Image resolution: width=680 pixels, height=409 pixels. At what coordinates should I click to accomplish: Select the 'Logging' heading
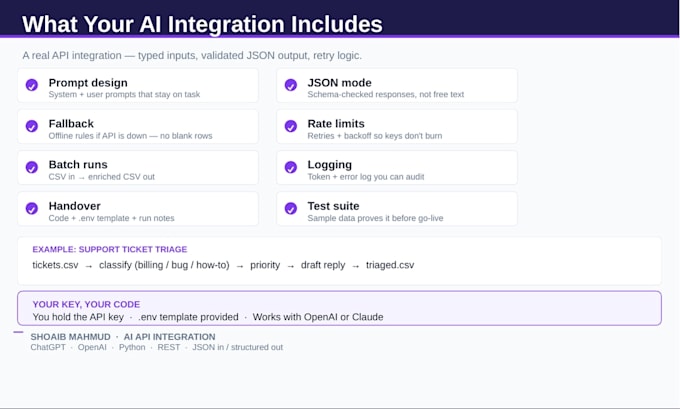click(x=330, y=165)
